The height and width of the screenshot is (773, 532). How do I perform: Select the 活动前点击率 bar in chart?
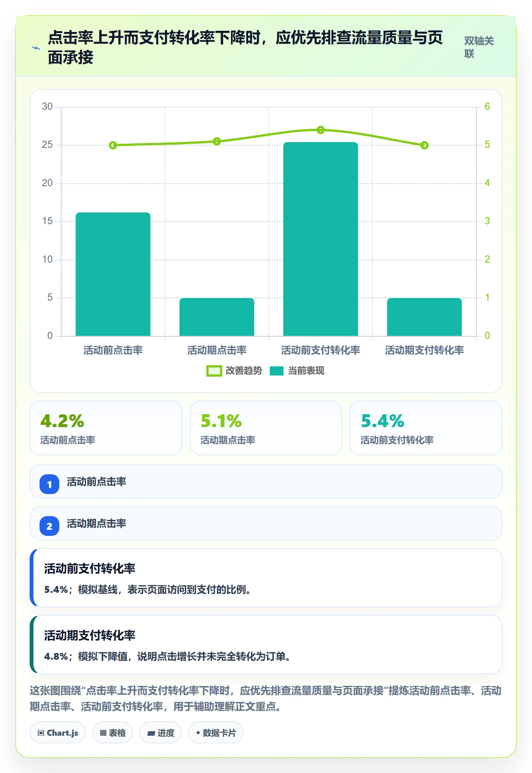(x=113, y=274)
